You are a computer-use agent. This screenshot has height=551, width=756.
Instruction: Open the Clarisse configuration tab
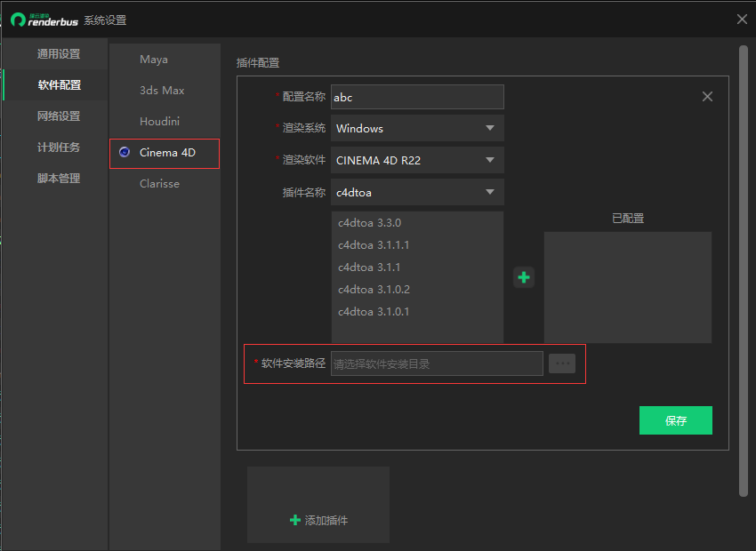159,183
